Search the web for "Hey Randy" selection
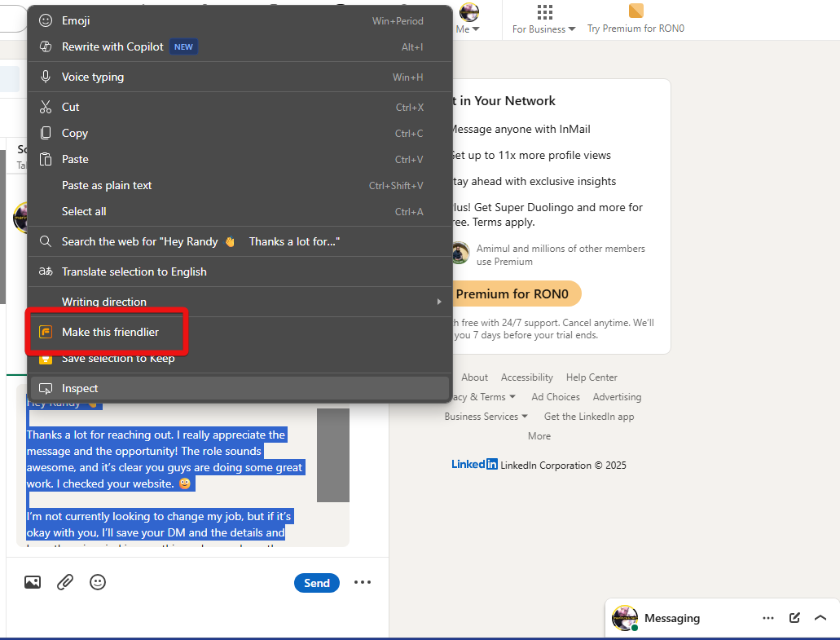The image size is (840, 640). point(240,242)
